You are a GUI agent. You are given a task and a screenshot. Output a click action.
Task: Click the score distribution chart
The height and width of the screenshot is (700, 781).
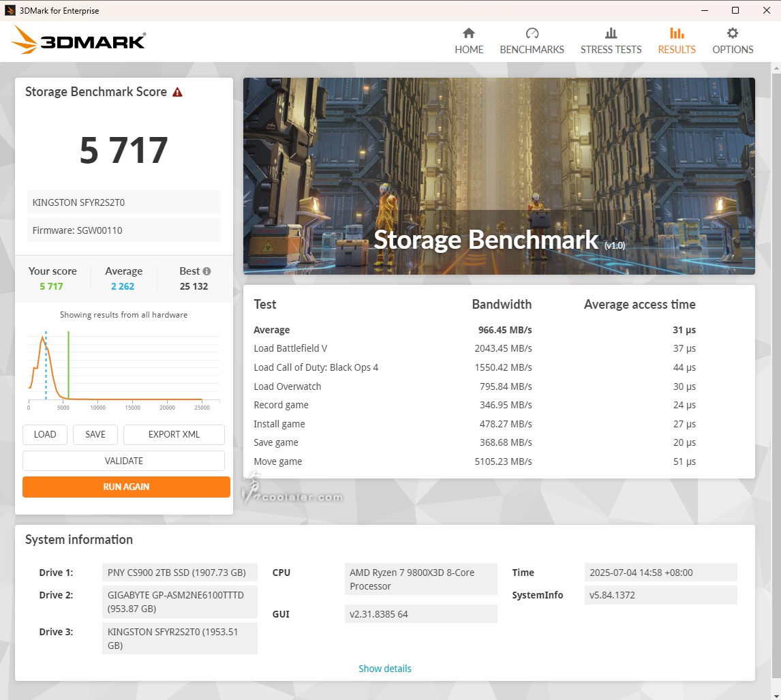tap(123, 369)
